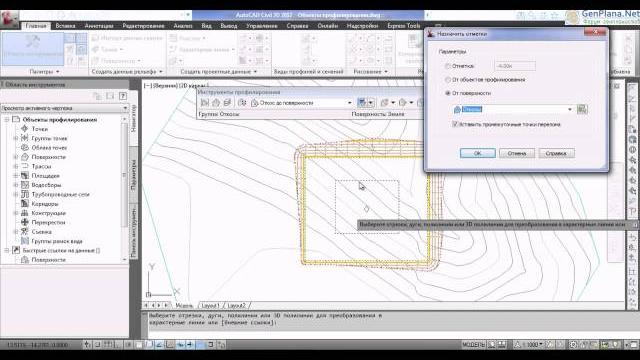Open the active drawing view dropdown

[64, 108]
